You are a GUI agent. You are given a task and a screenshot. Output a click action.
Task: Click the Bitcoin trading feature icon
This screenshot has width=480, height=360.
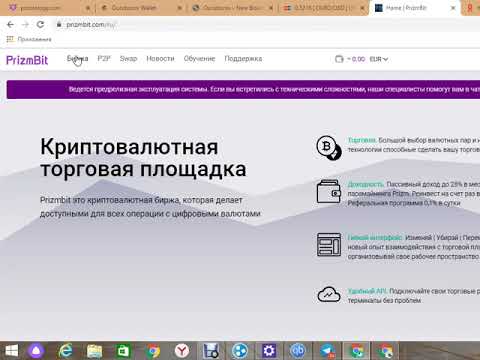pyautogui.click(x=329, y=148)
